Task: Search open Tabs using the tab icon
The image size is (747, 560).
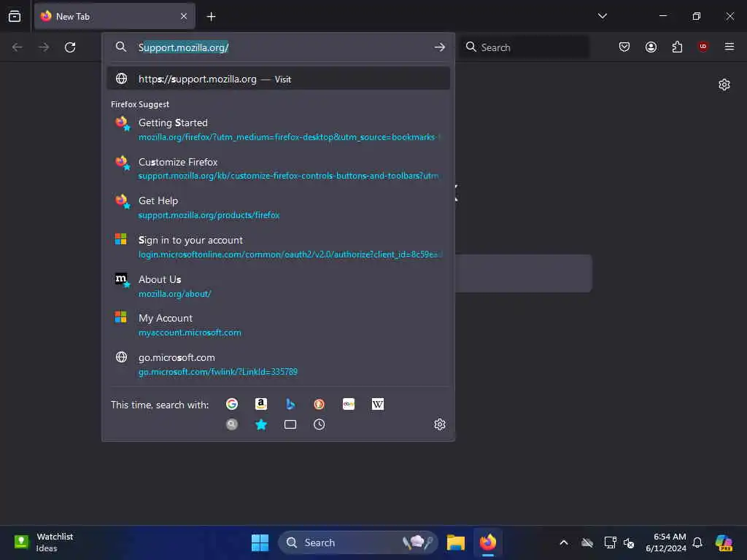Action: point(290,424)
